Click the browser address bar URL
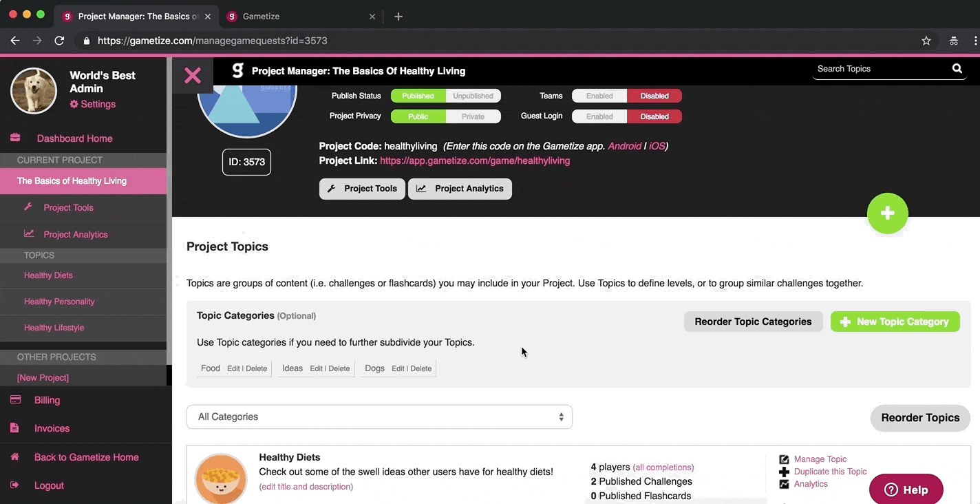 [213, 41]
